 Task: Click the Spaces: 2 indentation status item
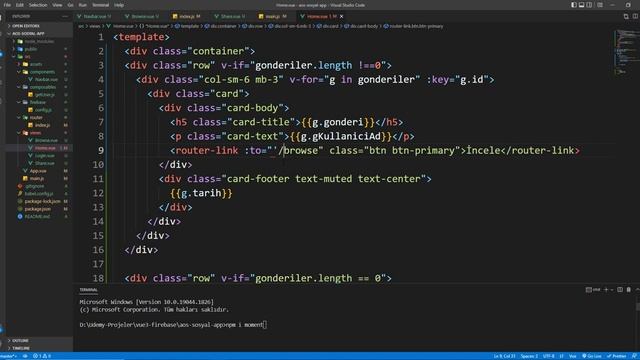click(x=529, y=356)
